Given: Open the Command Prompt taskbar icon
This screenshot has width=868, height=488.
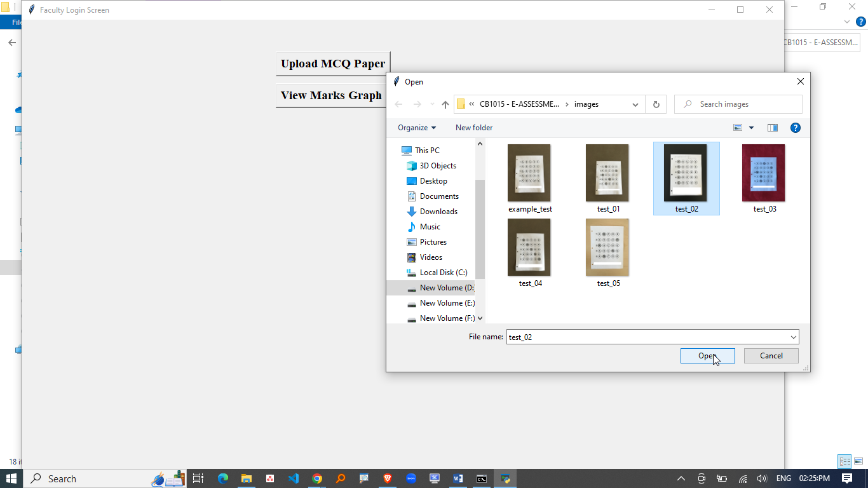Looking at the screenshot, I should pos(482,478).
